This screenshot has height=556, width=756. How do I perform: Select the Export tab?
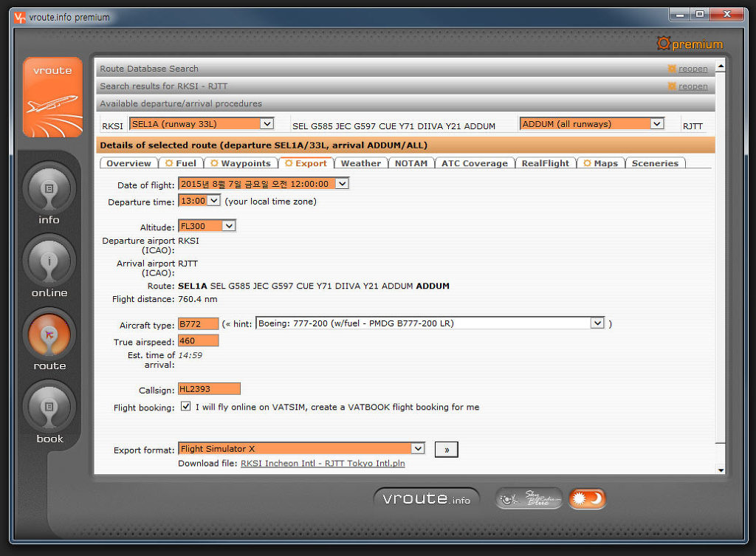tap(306, 163)
